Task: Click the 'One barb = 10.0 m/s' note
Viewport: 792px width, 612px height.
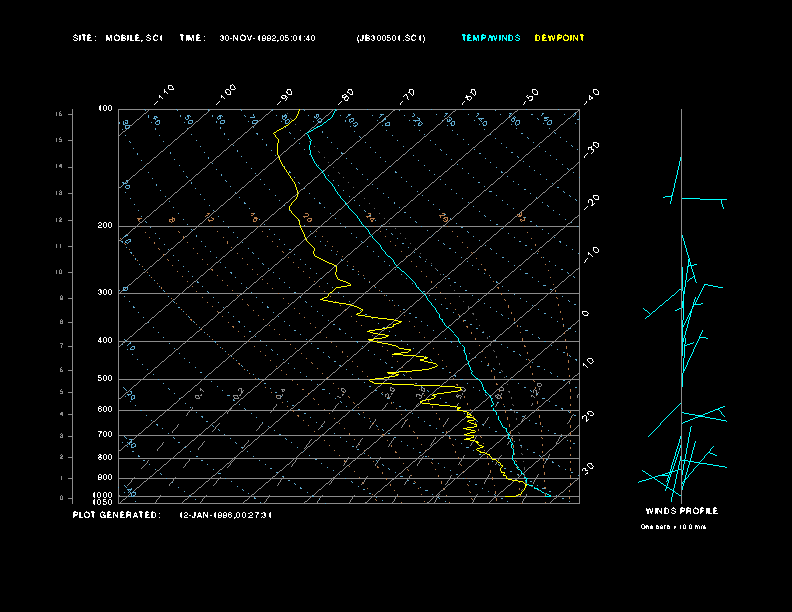Action: click(673, 527)
